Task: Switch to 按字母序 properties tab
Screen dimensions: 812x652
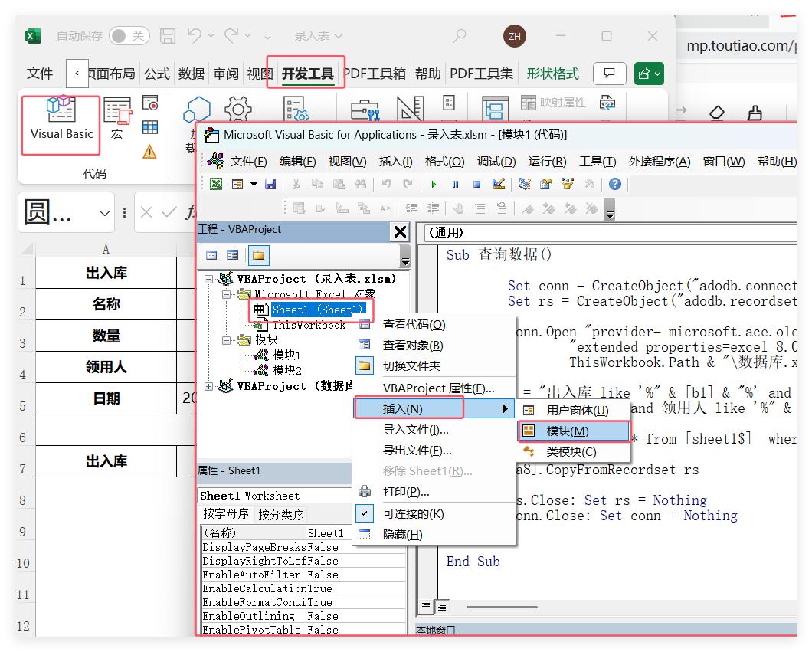Action: click(226, 514)
